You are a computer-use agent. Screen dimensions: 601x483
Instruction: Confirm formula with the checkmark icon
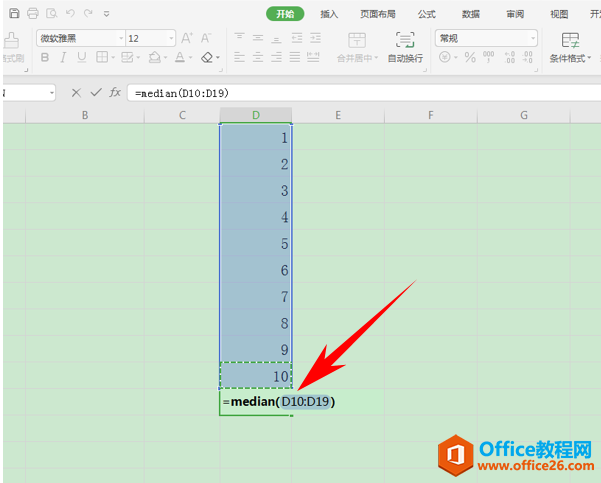96,93
